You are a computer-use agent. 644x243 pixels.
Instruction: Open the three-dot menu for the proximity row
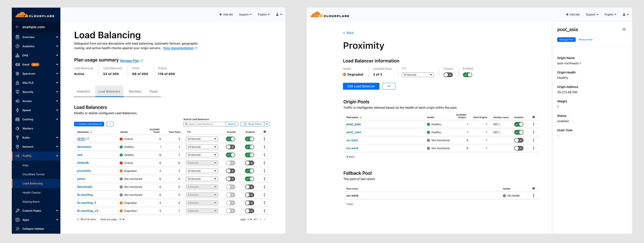(x=264, y=171)
